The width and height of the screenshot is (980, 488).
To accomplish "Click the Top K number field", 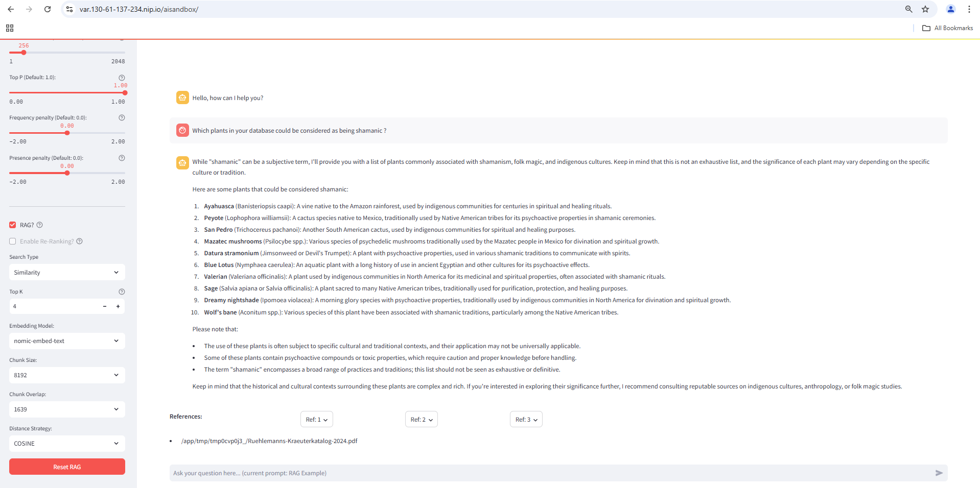I will coord(54,306).
